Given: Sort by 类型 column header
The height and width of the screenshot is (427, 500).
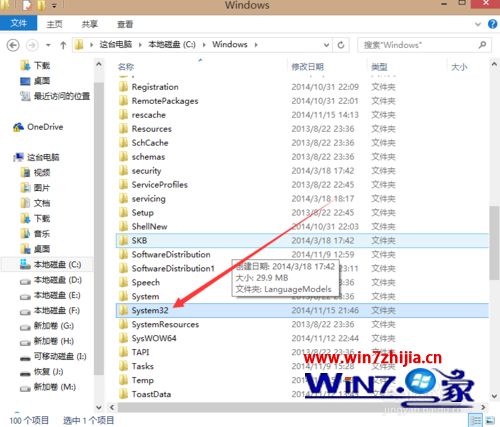Looking at the screenshot, I should tap(379, 67).
